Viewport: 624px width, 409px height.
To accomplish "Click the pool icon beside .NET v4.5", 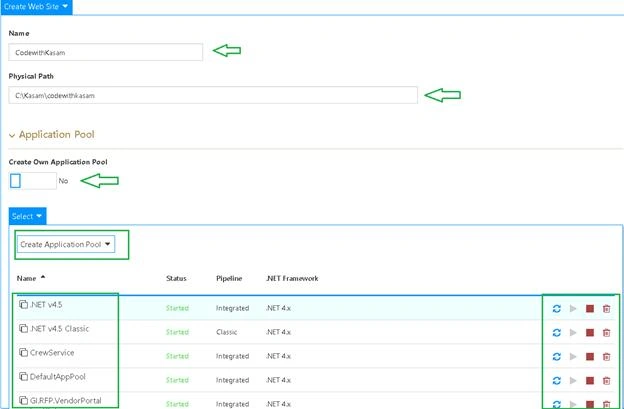I will coord(23,304).
